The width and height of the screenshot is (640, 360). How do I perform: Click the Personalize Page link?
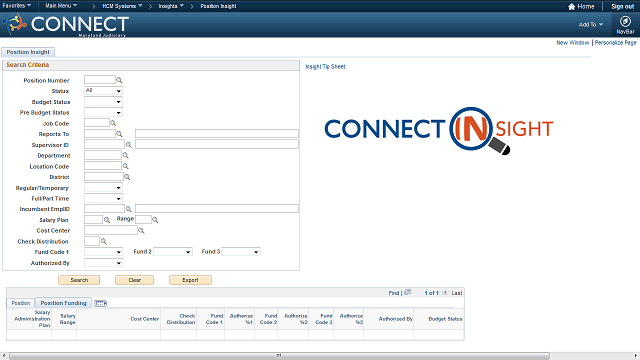click(x=616, y=42)
